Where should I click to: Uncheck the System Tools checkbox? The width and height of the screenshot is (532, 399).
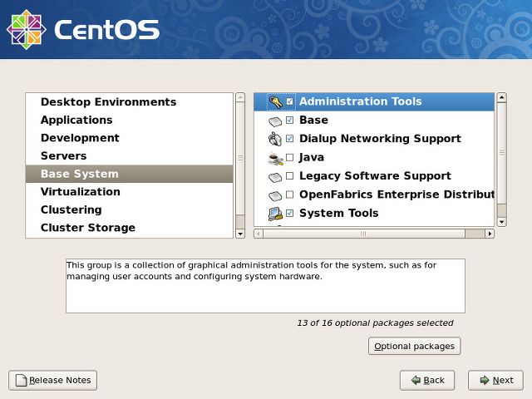[289, 213]
